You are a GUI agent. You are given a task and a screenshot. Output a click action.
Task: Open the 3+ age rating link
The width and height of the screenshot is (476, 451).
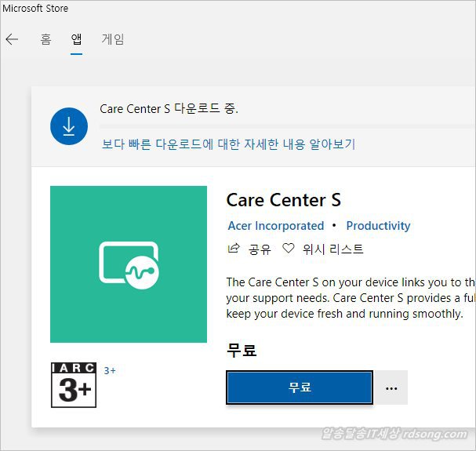coord(110,370)
